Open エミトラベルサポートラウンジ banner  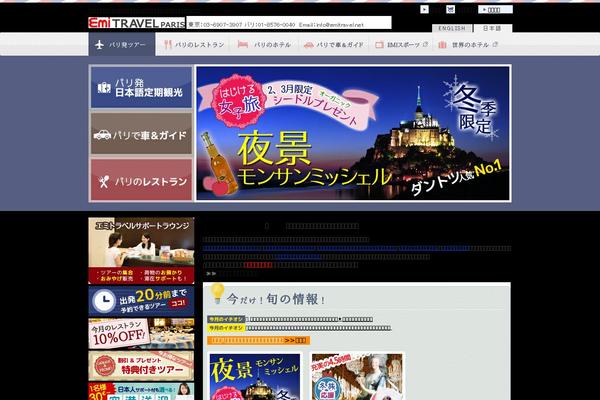pos(141,251)
